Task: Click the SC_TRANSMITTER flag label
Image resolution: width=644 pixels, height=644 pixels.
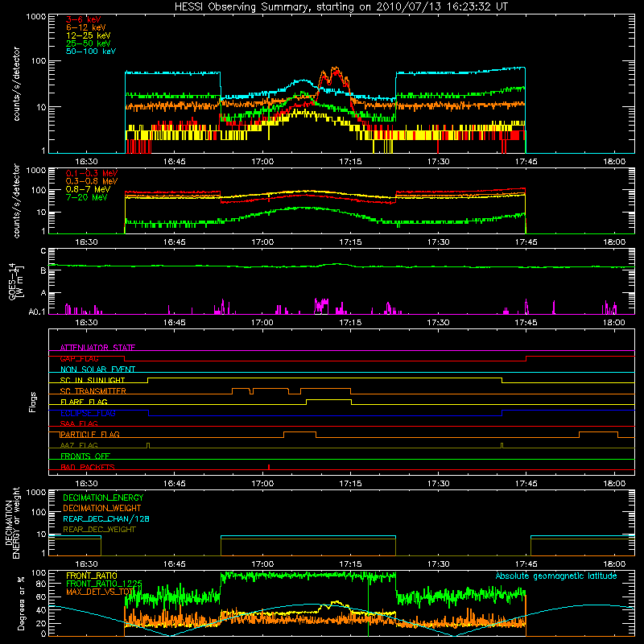Action: (x=93, y=391)
